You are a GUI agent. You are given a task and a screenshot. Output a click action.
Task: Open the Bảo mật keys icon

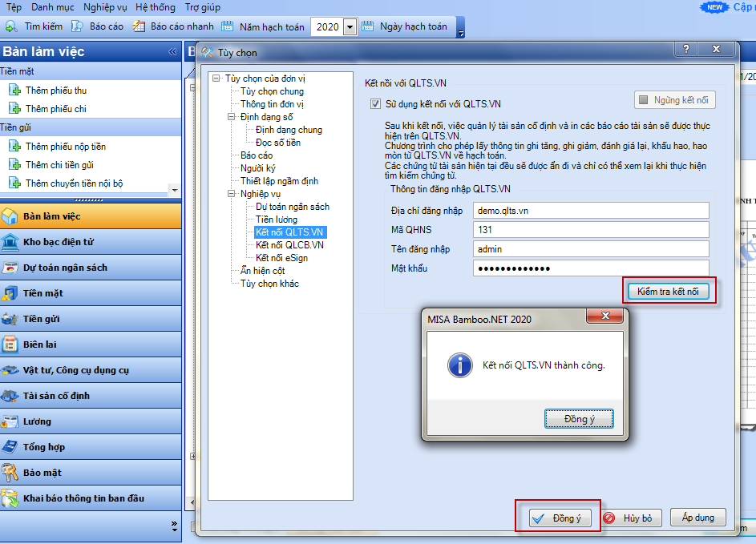point(10,473)
